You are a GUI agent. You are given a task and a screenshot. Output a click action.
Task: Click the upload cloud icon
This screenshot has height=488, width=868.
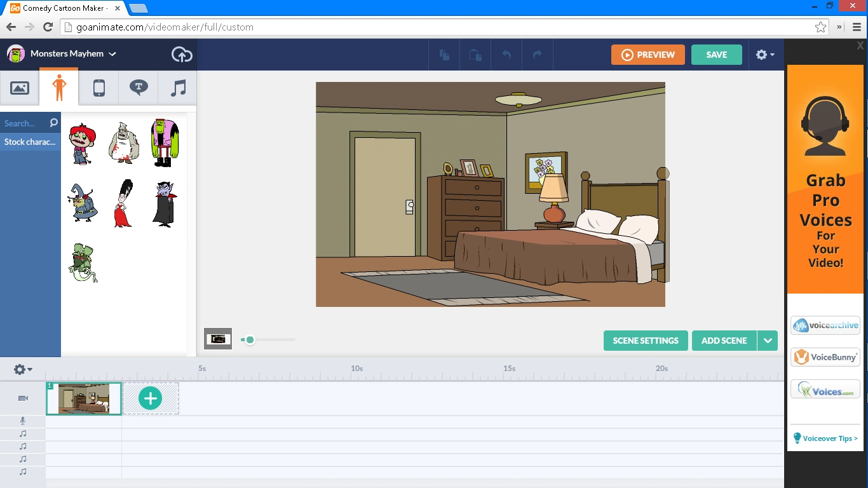point(181,55)
